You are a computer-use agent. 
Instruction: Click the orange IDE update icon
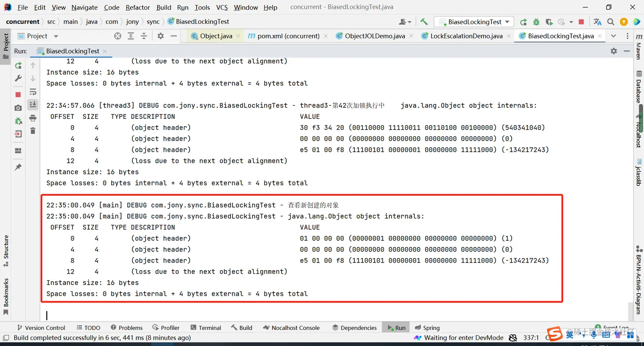click(x=624, y=22)
